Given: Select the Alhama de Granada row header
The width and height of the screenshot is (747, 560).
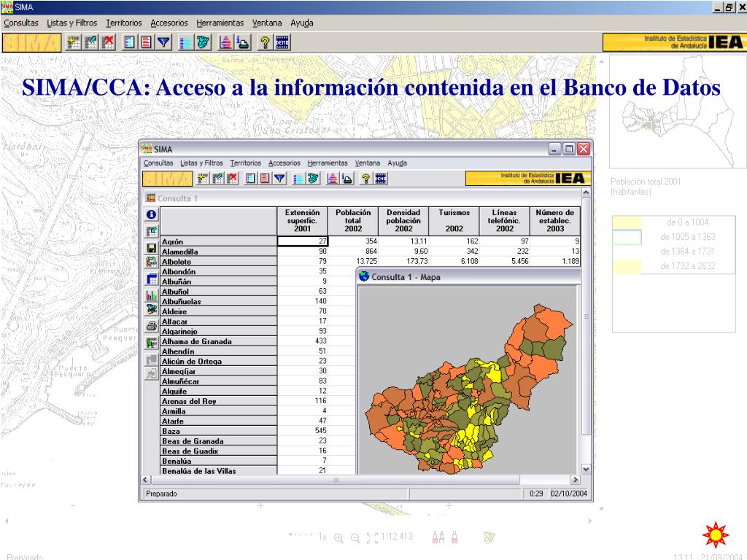Looking at the screenshot, I should [219, 341].
